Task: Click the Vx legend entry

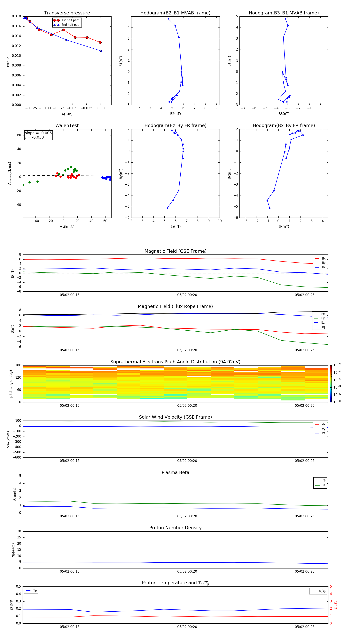Action: pos(320,424)
